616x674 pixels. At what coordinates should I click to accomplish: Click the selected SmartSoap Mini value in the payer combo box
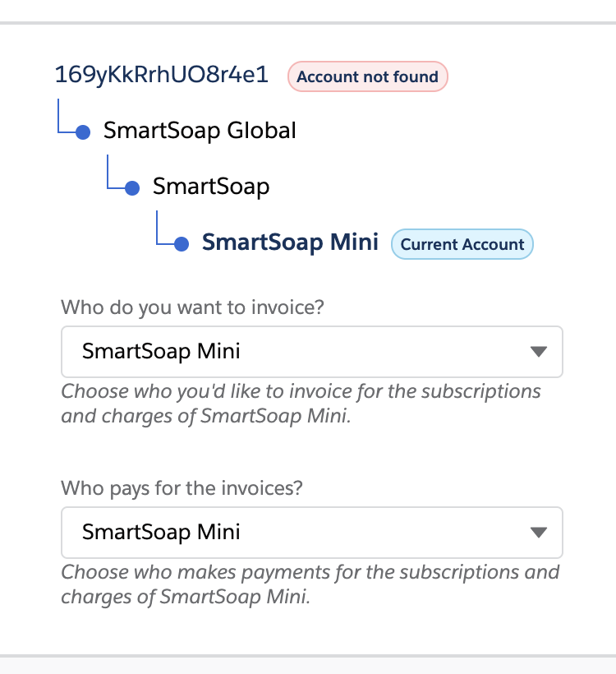tap(161, 533)
